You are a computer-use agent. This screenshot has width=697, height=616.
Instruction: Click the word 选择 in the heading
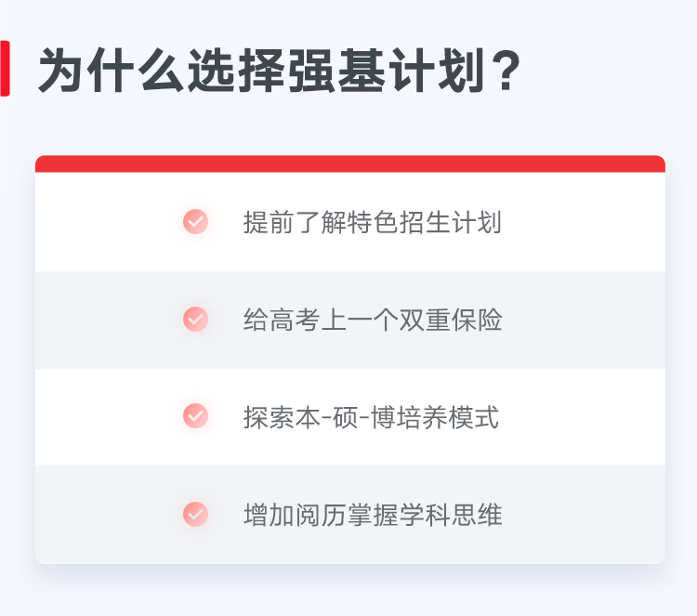pos(236,72)
